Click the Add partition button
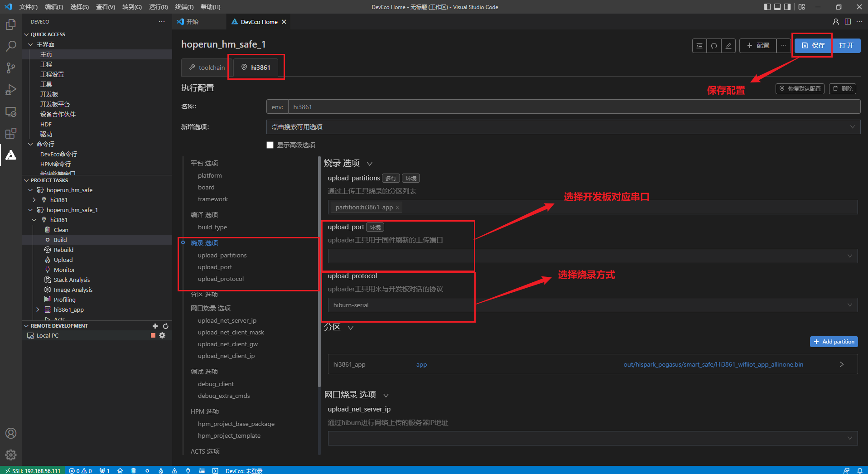 click(834, 342)
